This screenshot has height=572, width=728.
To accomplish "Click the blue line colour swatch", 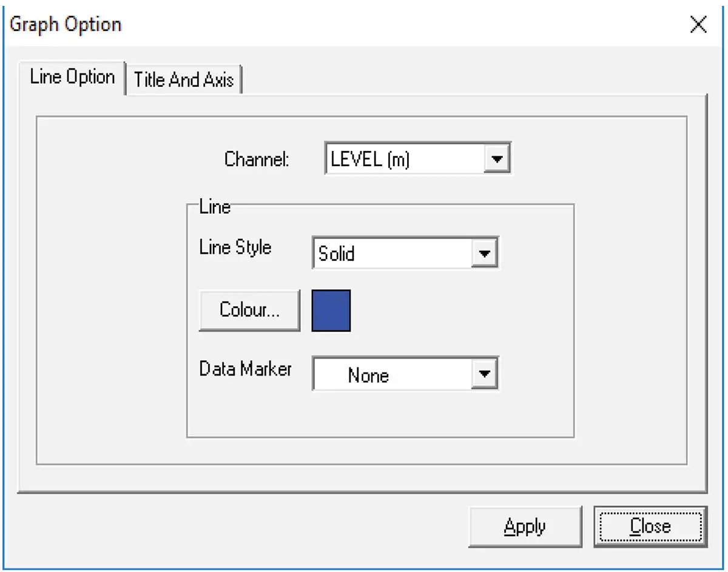I will click(331, 309).
